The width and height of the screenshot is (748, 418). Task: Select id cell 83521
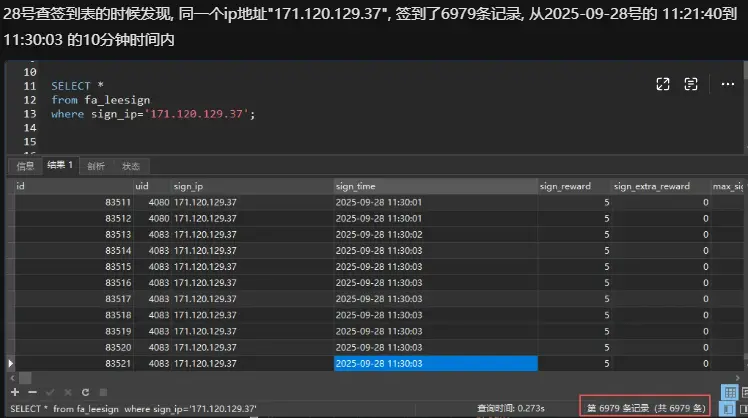click(73, 364)
